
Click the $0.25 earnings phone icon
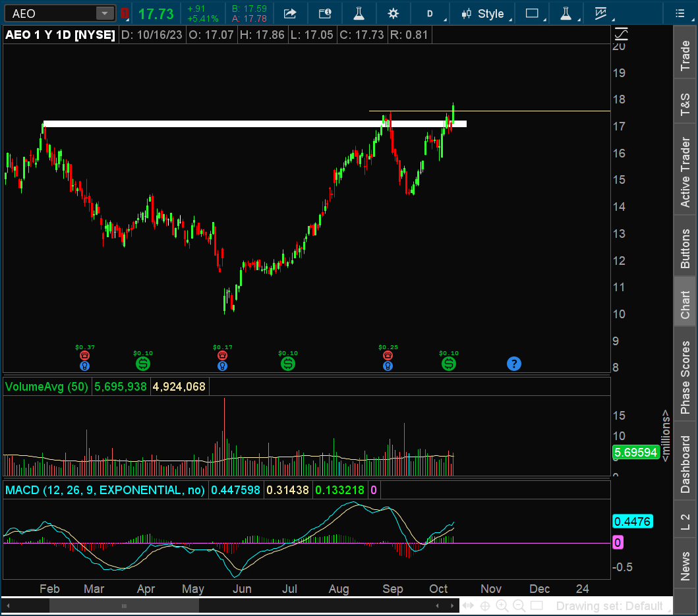pyautogui.click(x=388, y=355)
